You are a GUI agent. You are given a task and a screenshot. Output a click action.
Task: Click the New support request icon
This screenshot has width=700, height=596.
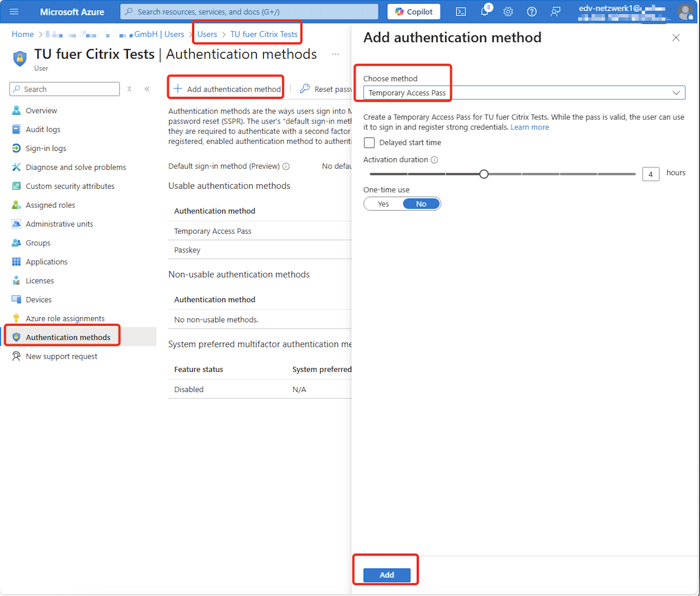tap(16, 356)
